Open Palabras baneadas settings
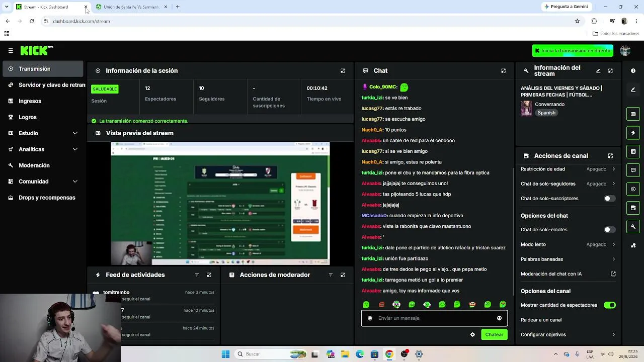The width and height of the screenshot is (644, 362). [568, 259]
